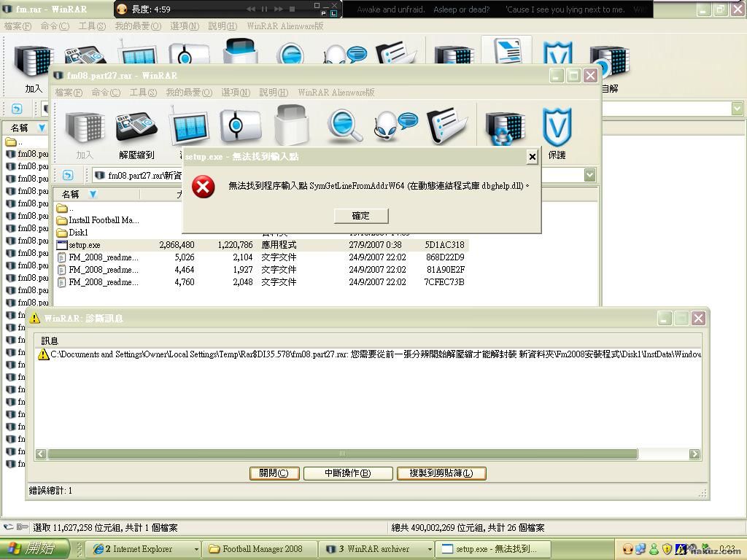The image size is (747, 560).
Task: Click the 名稱 column sort arrow in fm.rar list
Action: pyautogui.click(x=42, y=128)
